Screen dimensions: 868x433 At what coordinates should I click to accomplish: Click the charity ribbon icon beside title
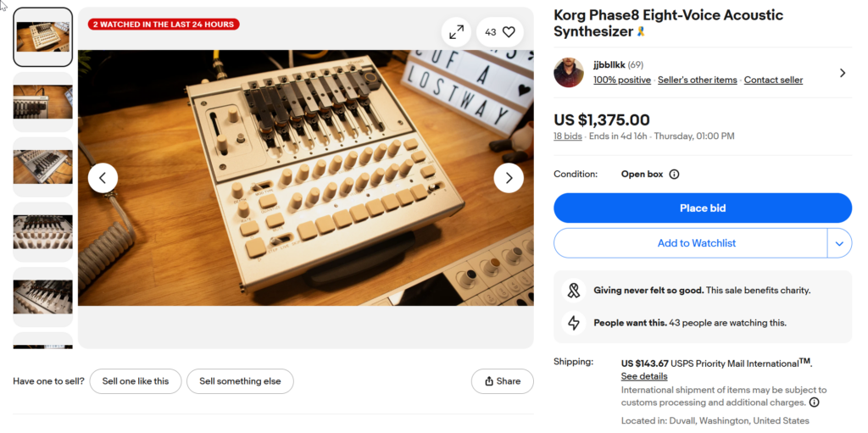pos(641,32)
